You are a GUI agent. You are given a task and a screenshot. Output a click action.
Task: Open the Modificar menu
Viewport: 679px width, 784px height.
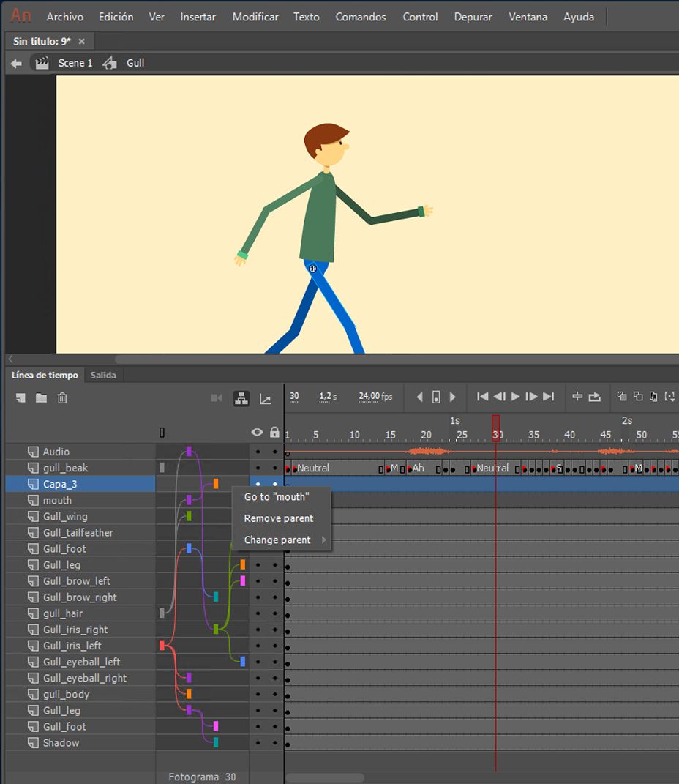coord(255,17)
